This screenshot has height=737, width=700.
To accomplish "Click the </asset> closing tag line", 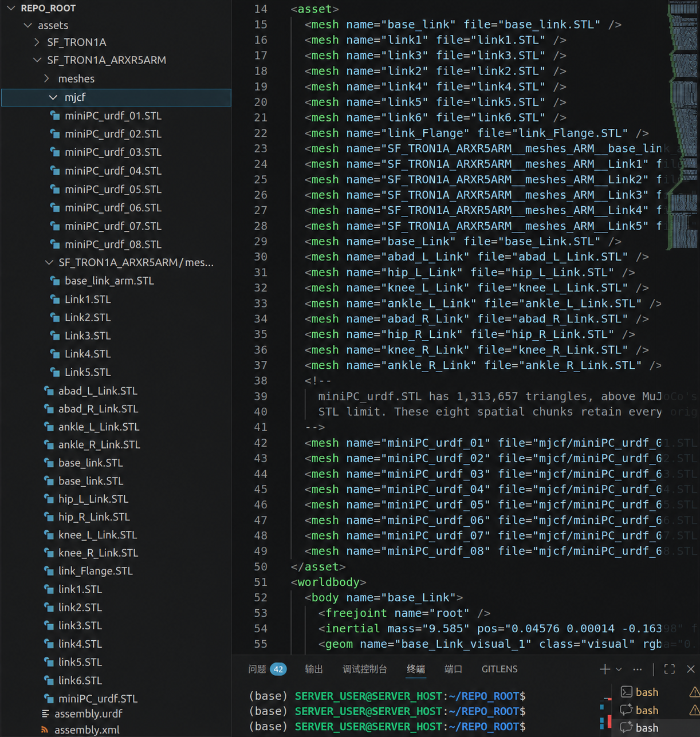I will 318,567.
